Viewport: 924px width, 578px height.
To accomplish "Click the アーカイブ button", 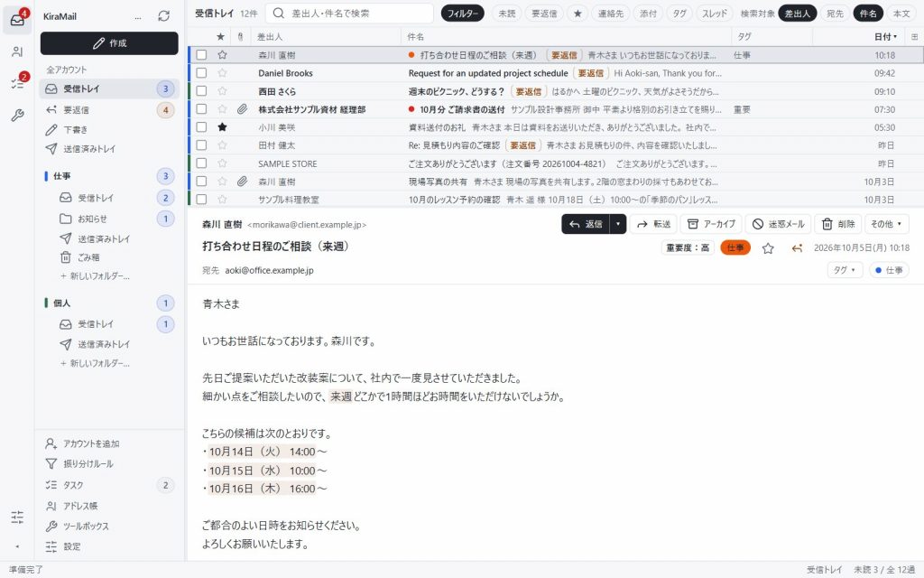I will point(711,224).
